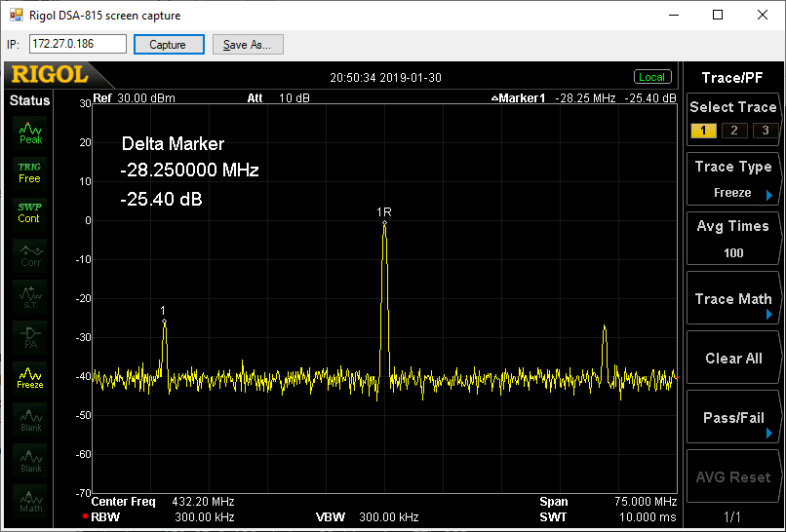786x532 pixels.
Task: Click the RBW 300.00 kHz readout
Action: (157, 517)
